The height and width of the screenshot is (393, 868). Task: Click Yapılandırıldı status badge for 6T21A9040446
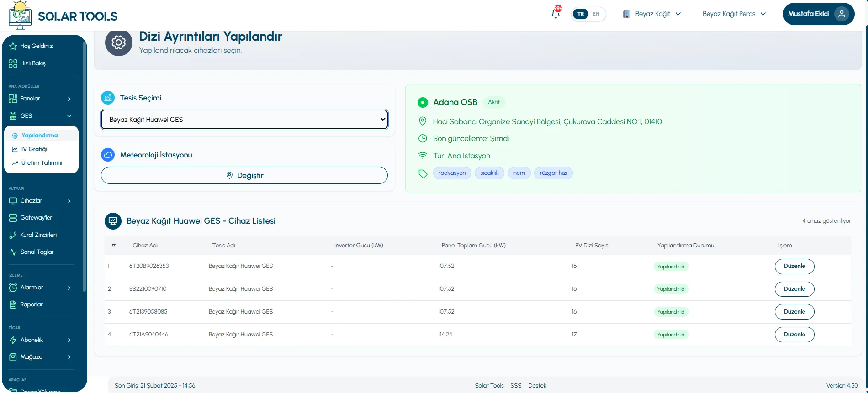tap(671, 335)
